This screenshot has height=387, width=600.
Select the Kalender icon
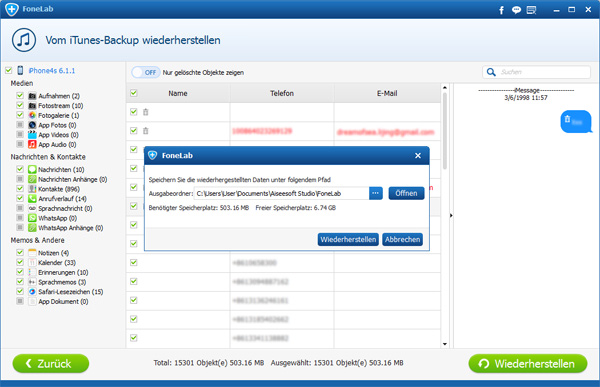point(32,262)
